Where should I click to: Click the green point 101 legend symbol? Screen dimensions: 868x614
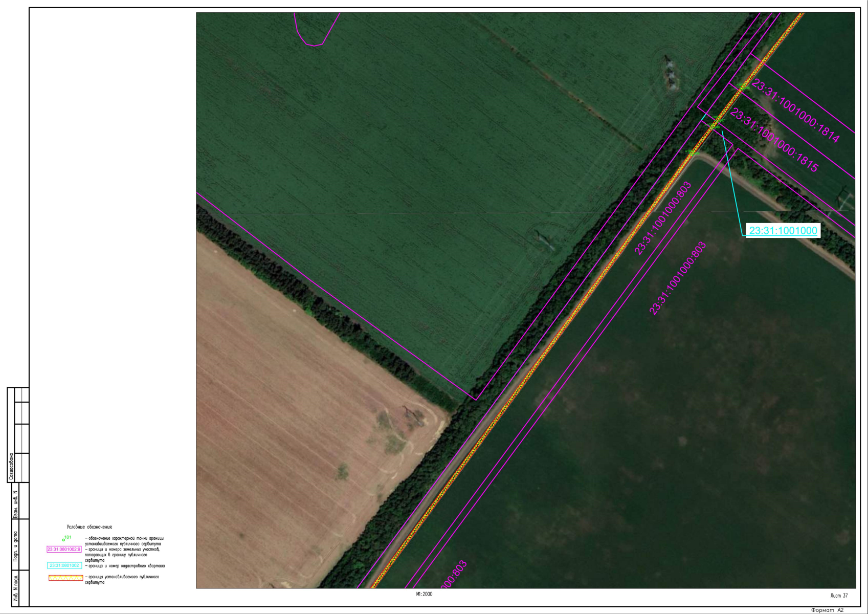tap(64, 539)
